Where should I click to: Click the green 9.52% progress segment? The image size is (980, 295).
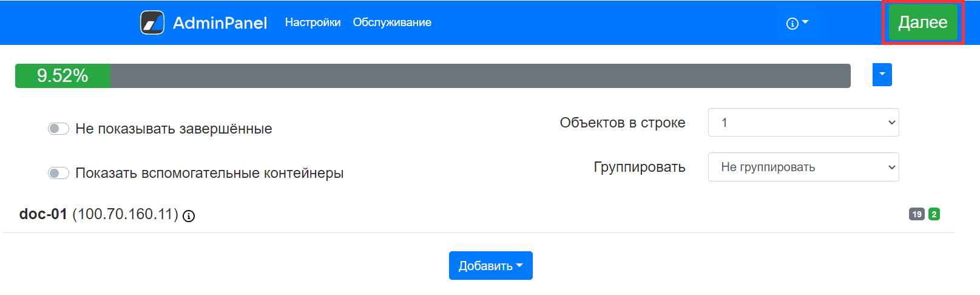63,76
